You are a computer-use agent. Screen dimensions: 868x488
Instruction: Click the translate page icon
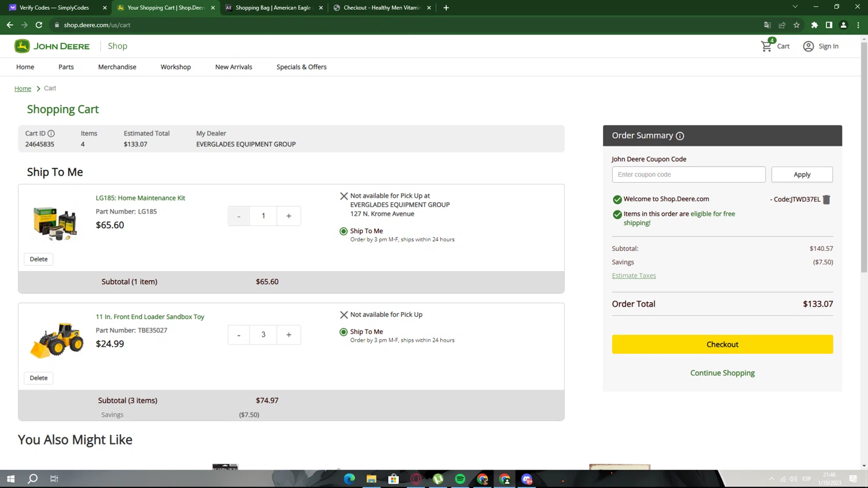point(767,25)
